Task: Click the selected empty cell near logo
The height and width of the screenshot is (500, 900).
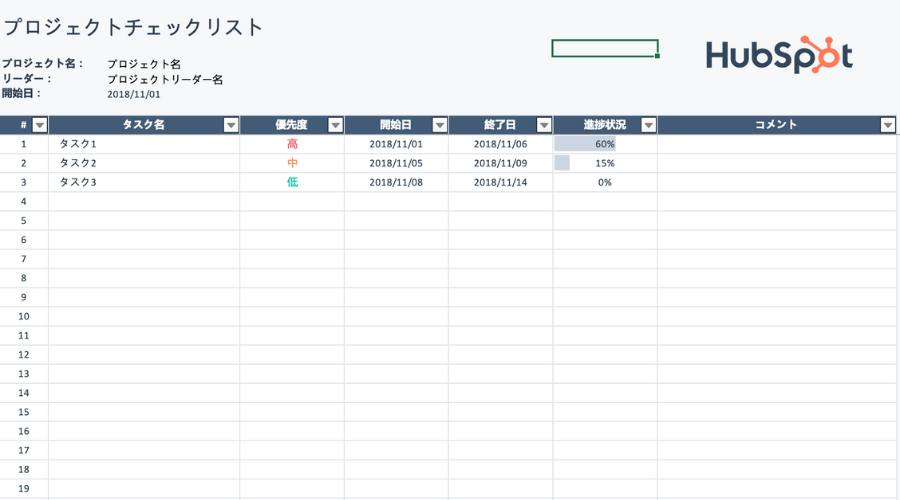Action: (604, 48)
